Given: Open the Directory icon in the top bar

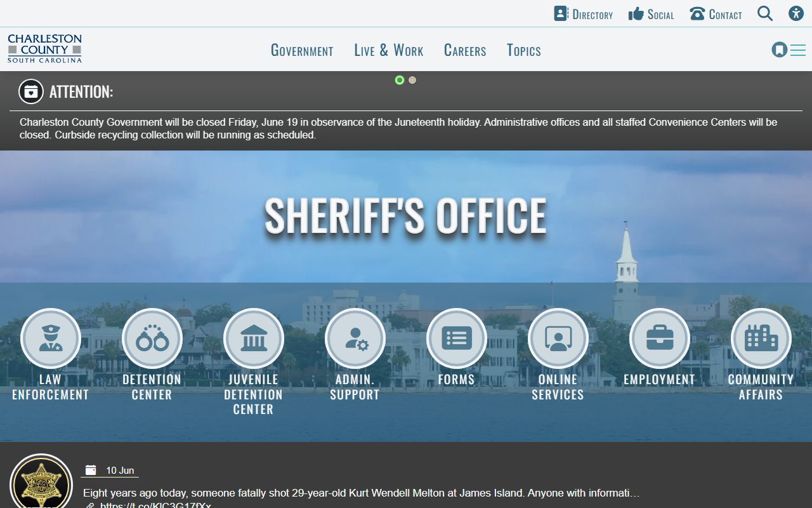Looking at the screenshot, I should coord(561,13).
